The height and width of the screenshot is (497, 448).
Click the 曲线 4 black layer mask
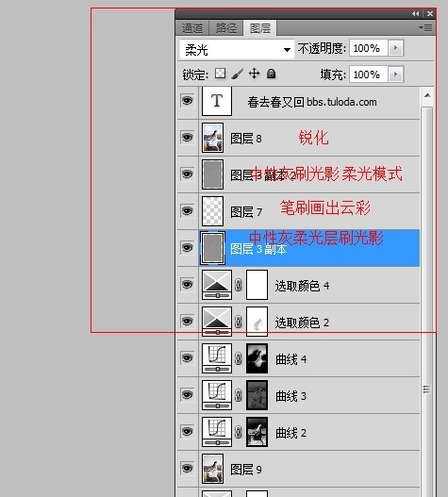tap(257, 358)
